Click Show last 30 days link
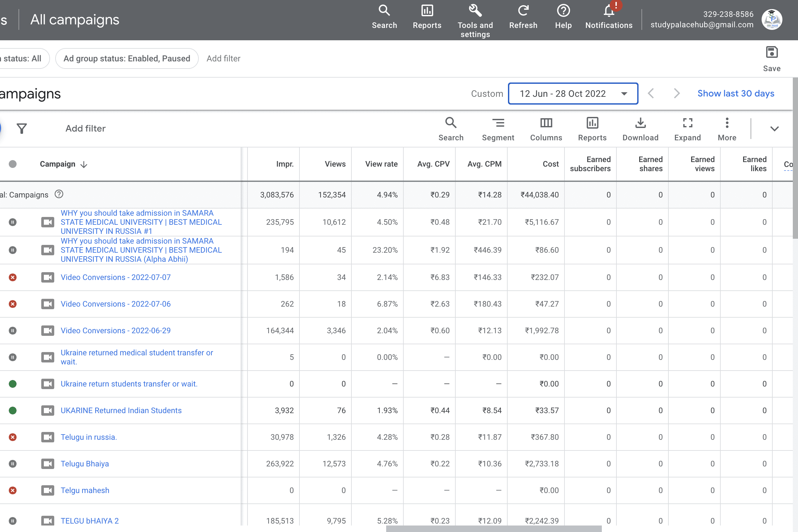 pos(736,93)
